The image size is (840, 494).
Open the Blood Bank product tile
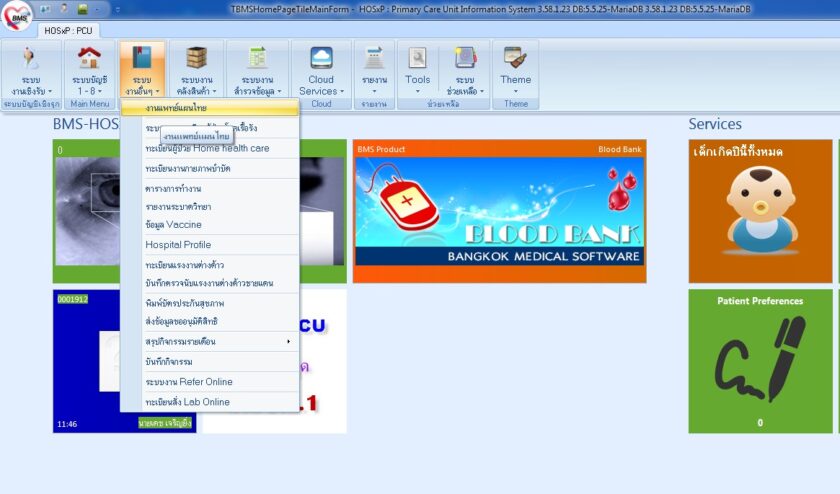[499, 211]
